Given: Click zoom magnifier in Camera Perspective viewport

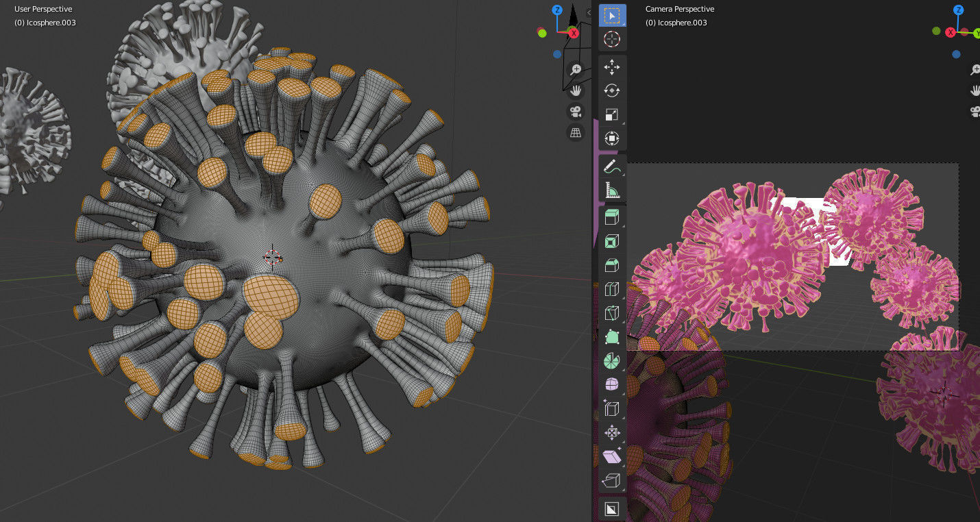Looking at the screenshot, I should click(976, 69).
